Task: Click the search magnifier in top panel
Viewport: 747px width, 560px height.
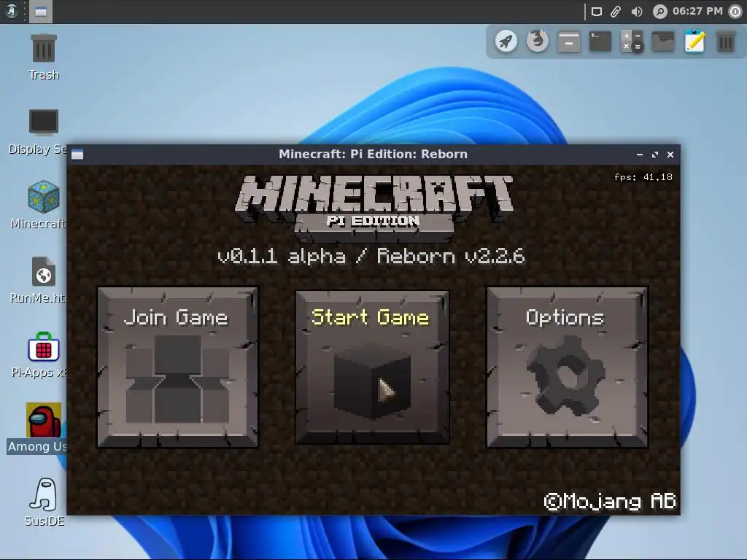Action: tap(659, 12)
